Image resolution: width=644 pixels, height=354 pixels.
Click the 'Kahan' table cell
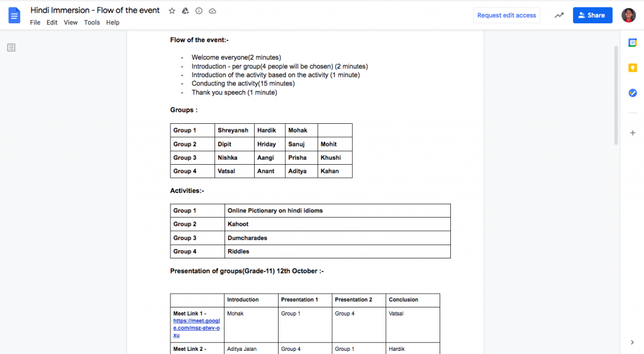coord(335,171)
